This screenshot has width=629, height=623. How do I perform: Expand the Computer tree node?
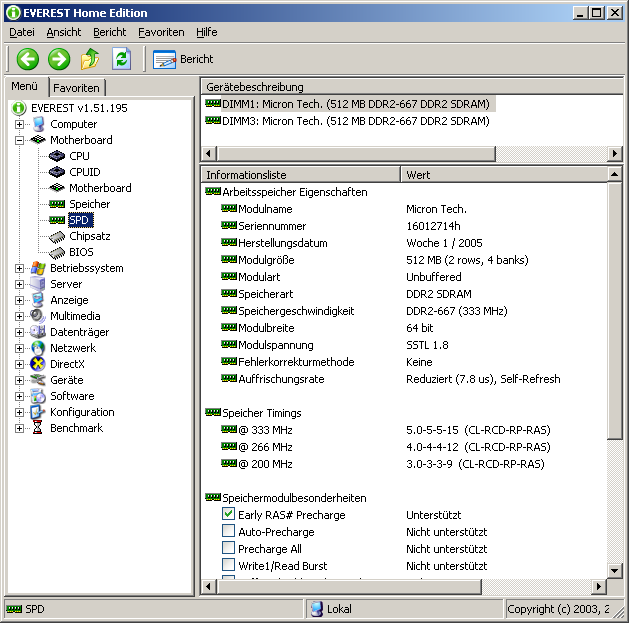point(19,124)
